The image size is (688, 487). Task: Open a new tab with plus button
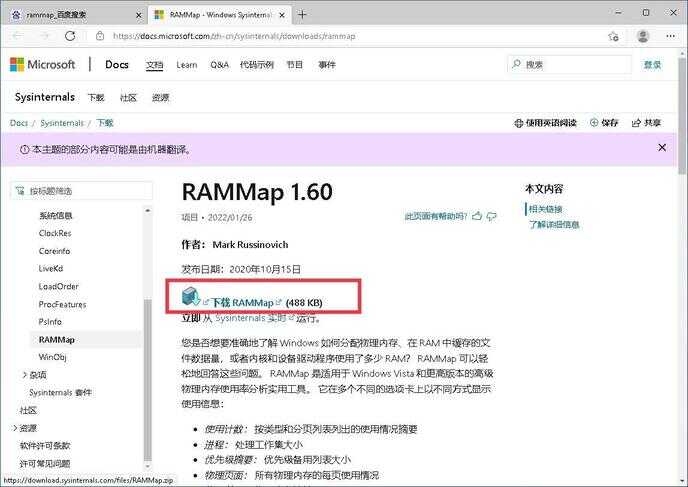coord(302,14)
